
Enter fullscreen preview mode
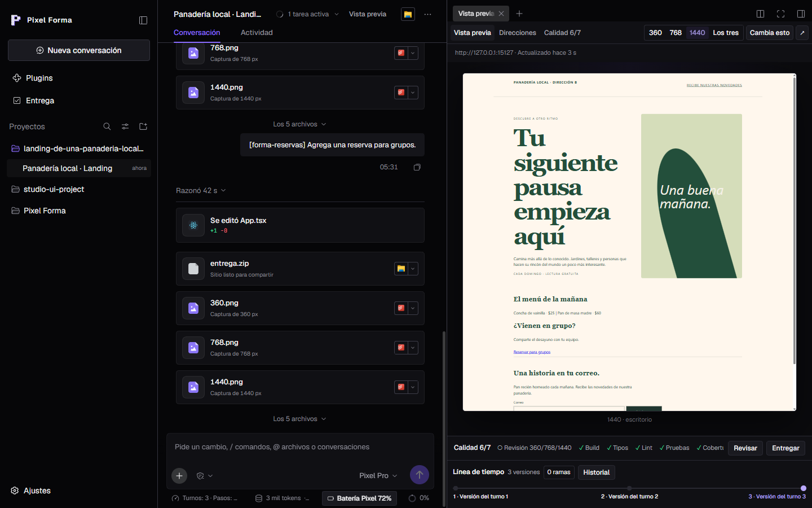[x=780, y=14]
